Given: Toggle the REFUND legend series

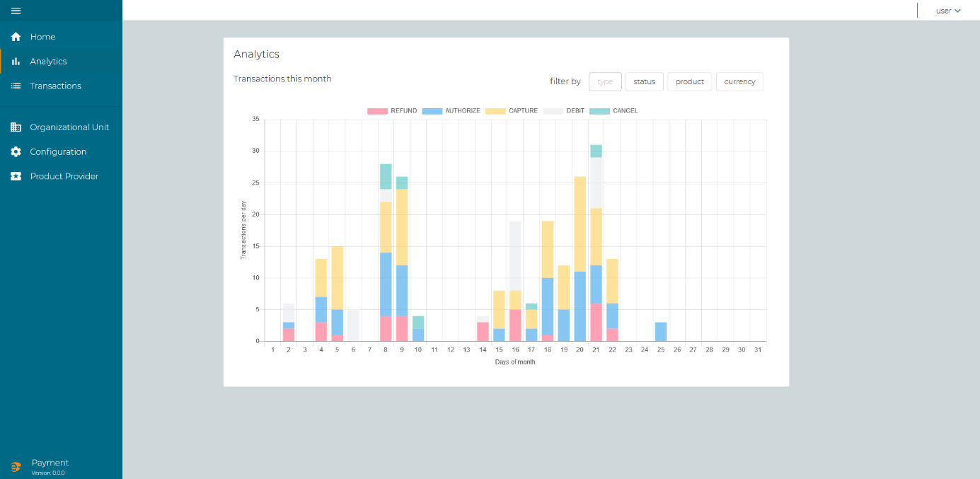Looking at the screenshot, I should click(x=392, y=111).
